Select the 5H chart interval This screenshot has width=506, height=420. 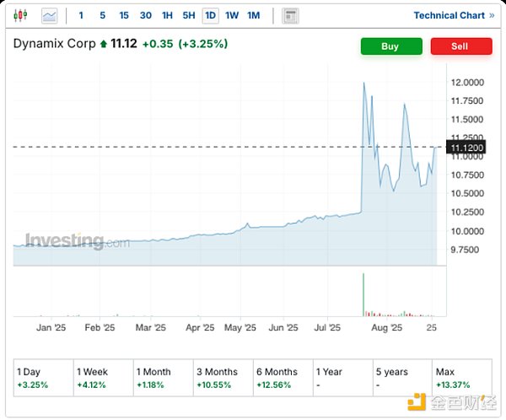pyautogui.click(x=189, y=15)
